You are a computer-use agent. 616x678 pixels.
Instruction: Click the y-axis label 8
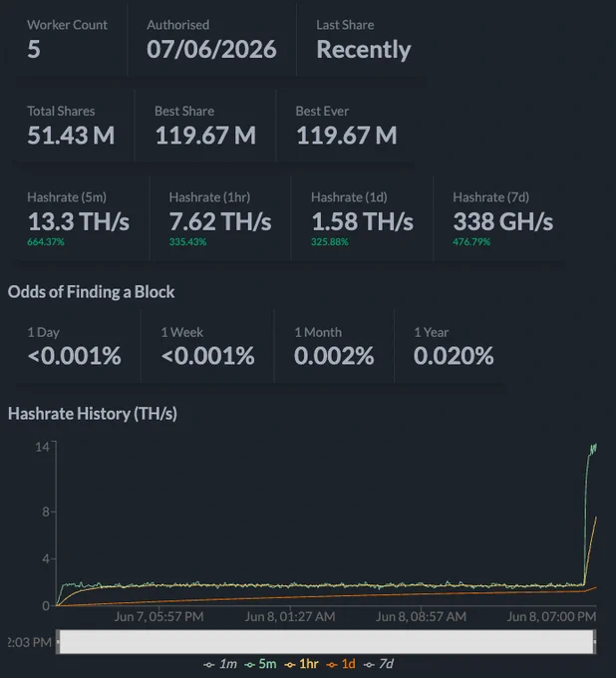46,512
